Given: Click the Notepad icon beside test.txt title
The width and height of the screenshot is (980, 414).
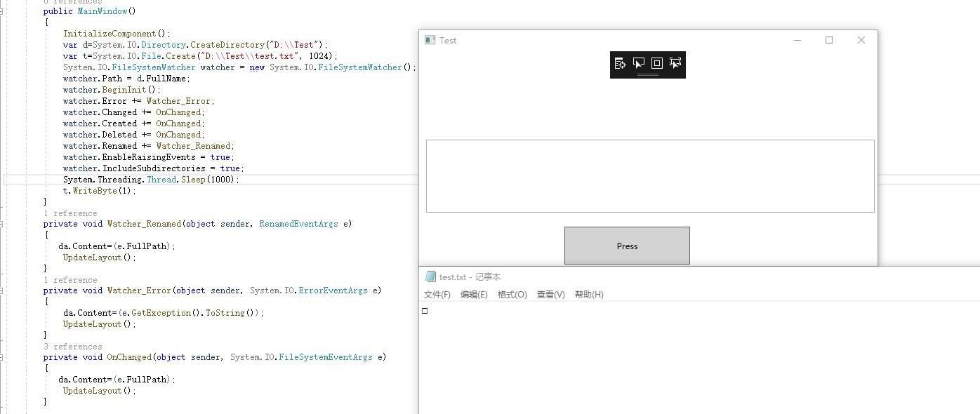Looking at the screenshot, I should pos(430,276).
